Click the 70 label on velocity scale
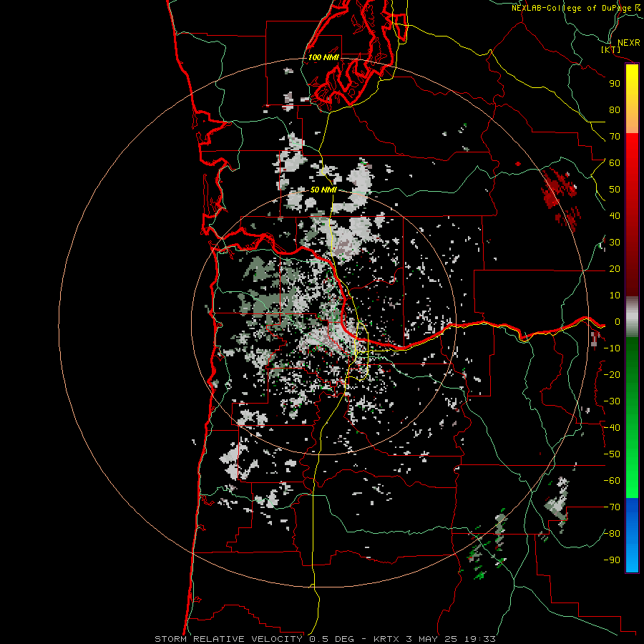Image resolution: width=644 pixels, height=644 pixels. (x=615, y=137)
